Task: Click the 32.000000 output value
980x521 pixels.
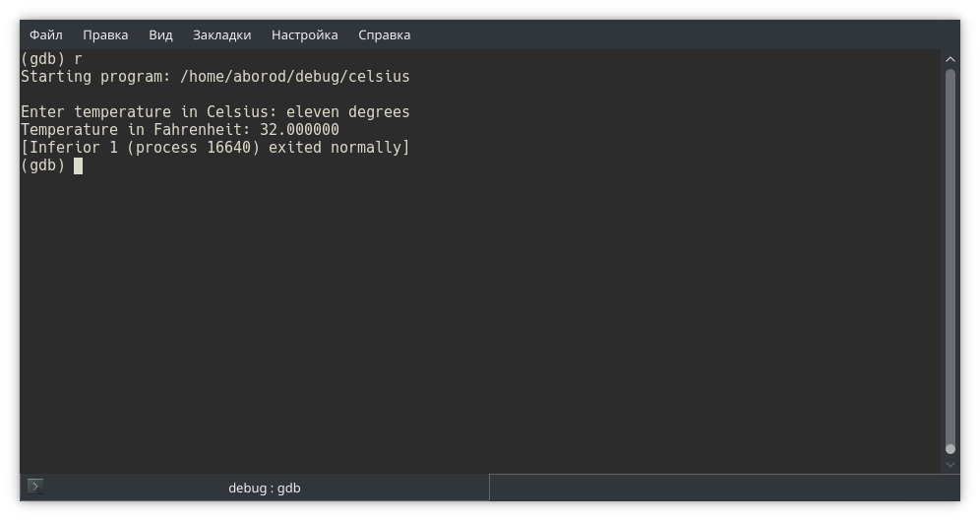Action: [299, 130]
